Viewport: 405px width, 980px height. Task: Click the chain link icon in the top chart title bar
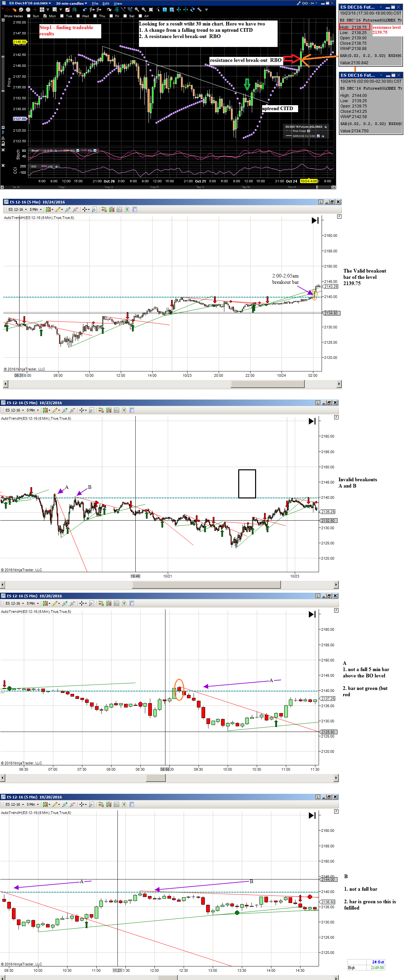tap(305, 3)
